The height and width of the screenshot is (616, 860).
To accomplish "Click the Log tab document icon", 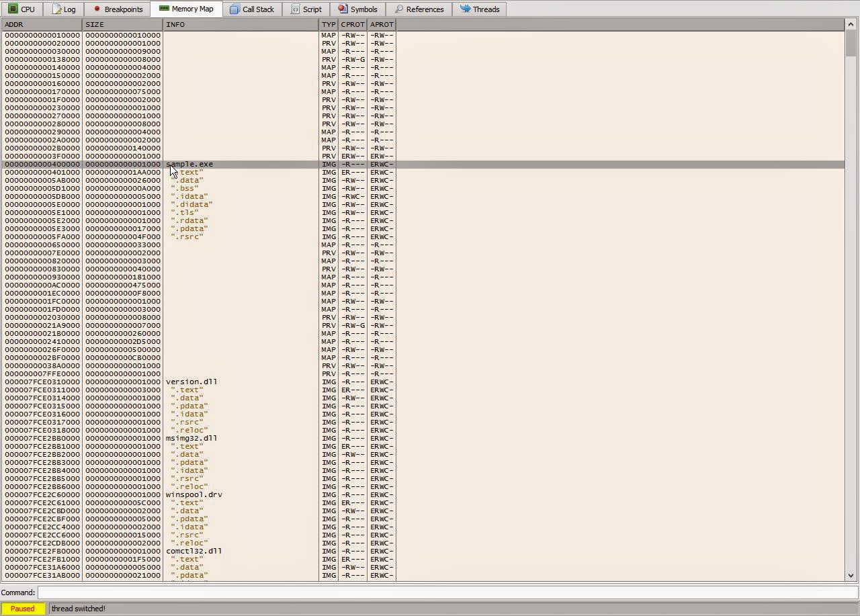I will pyautogui.click(x=56, y=9).
